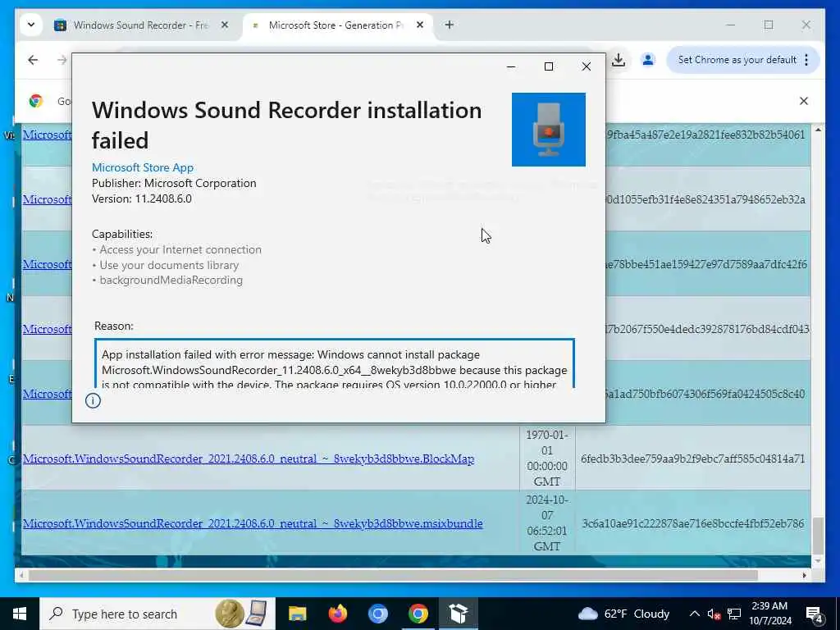Click scroll right arrow at page bottom

(804, 575)
